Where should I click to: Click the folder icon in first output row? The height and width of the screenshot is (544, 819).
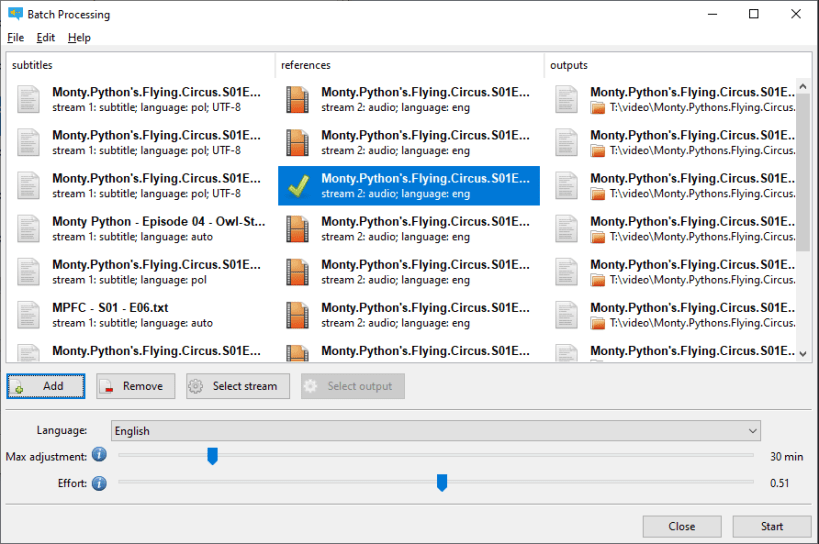point(598,108)
